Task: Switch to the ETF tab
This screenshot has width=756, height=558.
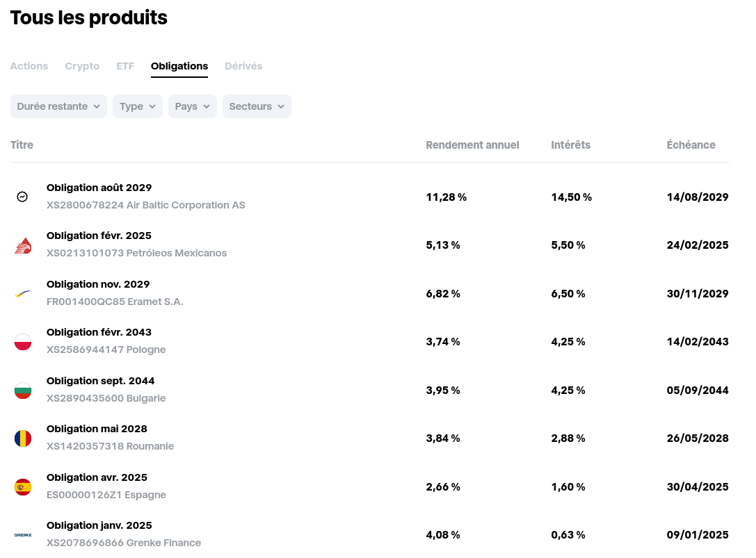Action: point(124,66)
